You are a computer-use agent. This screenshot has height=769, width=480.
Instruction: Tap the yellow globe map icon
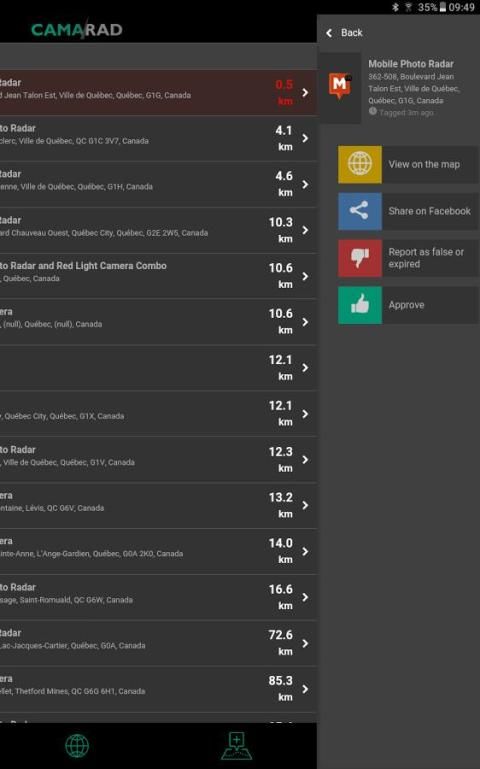tap(360, 164)
